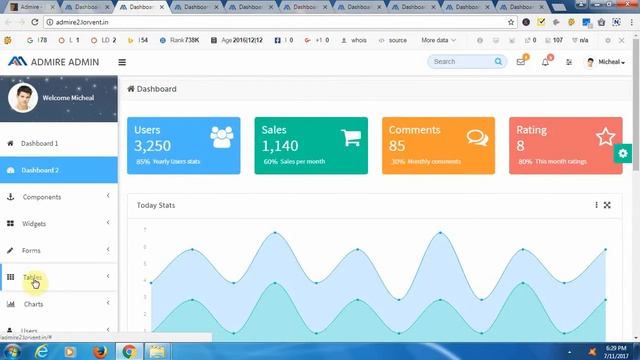Click the Sales card cart icon

click(x=351, y=138)
